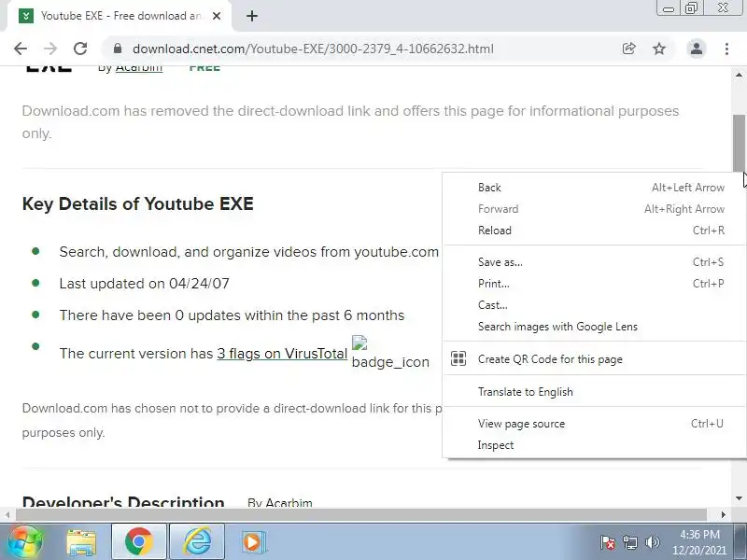Select Reload from the context menu
This screenshot has width=747, height=560.
[x=595, y=231]
